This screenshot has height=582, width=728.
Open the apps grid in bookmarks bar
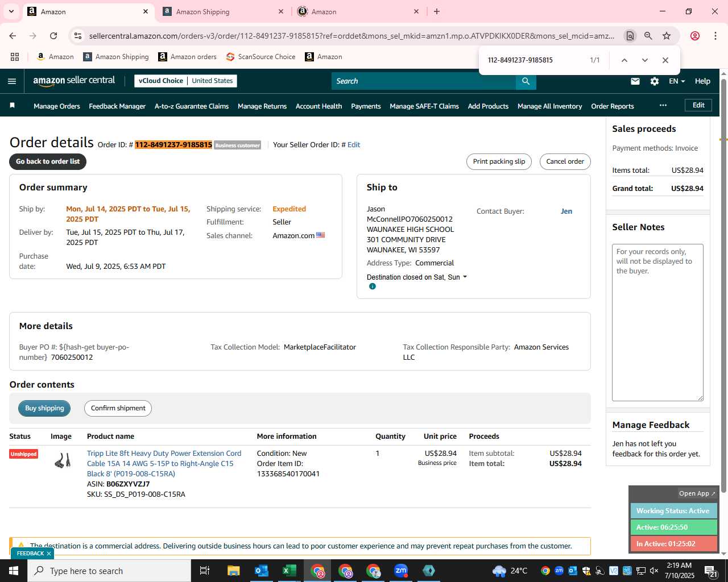(15, 57)
